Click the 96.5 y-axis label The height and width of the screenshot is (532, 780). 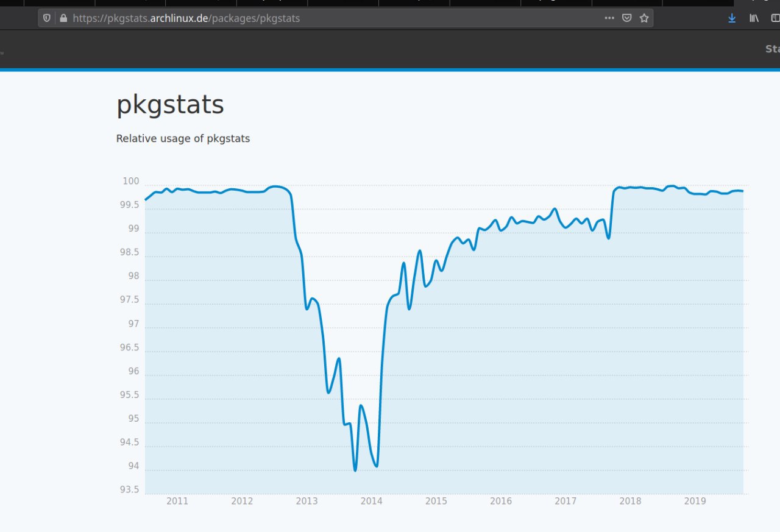tap(129, 347)
